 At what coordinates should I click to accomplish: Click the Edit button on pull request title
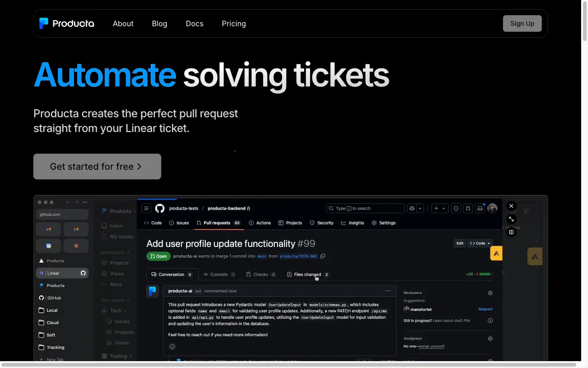pos(460,243)
